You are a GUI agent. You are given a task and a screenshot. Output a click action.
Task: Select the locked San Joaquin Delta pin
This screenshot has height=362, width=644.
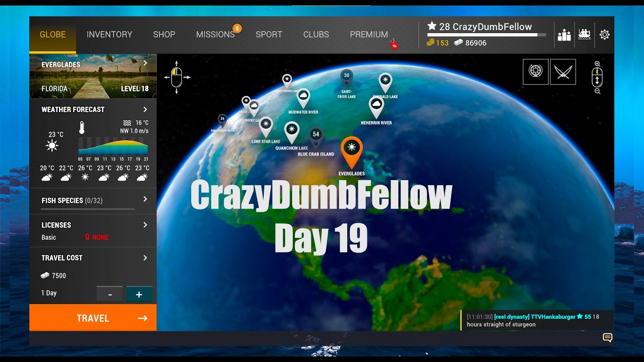coord(222,121)
